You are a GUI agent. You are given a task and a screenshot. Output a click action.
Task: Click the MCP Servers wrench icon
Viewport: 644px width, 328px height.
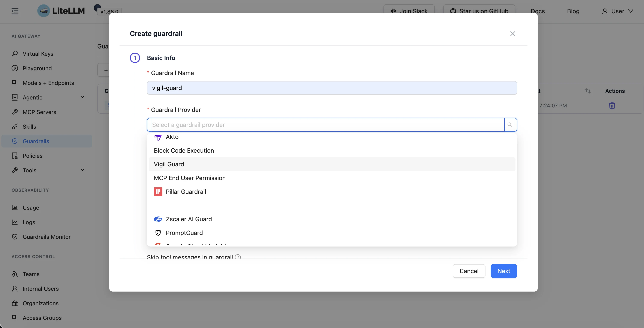pos(15,112)
